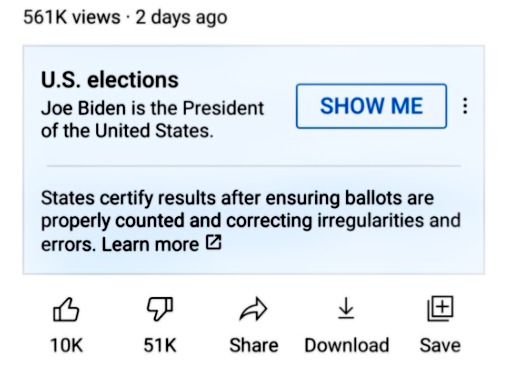Click the external link icon after Learn more
This screenshot has height=374, width=513.
213,242
